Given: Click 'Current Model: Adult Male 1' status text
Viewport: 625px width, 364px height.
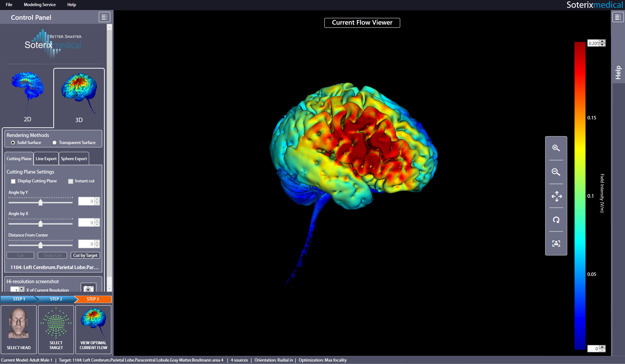Looking at the screenshot, I should [x=27, y=360].
